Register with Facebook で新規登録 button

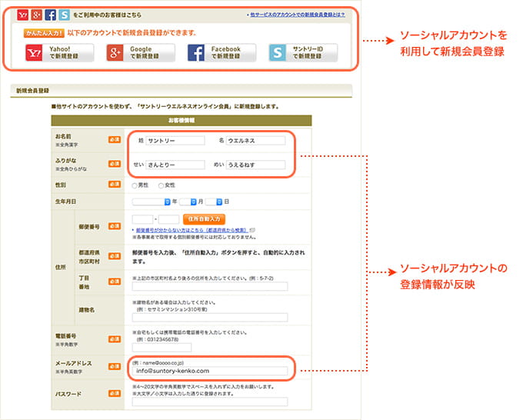pos(222,53)
